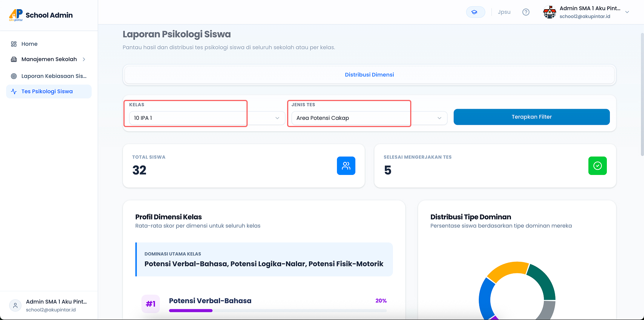Click the #1 rank badge

coord(151,304)
